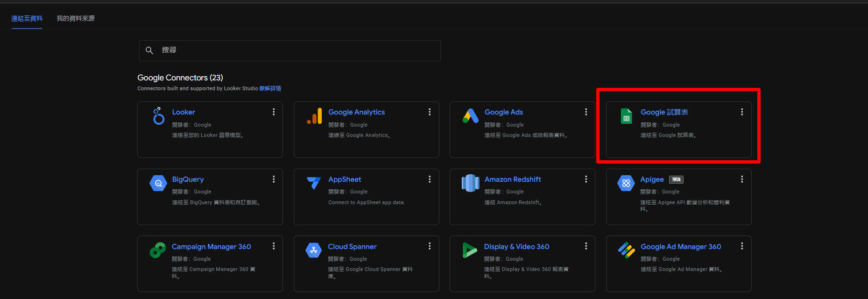Click text 連結至 Google Ads 成效報表資料

[x=526, y=135]
